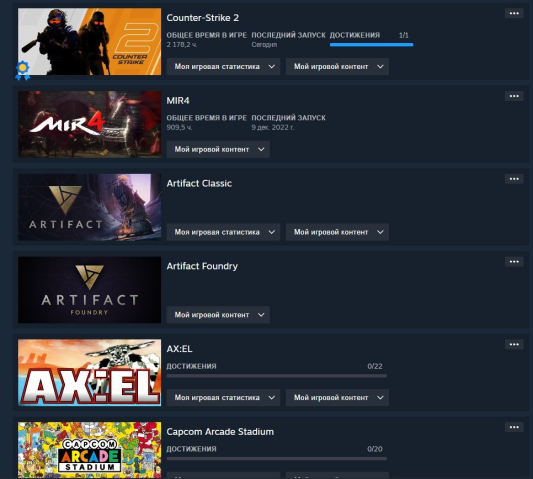
Task: Expand MIR4 'Мой игровой контент' dropdown
Action: pyautogui.click(x=218, y=150)
